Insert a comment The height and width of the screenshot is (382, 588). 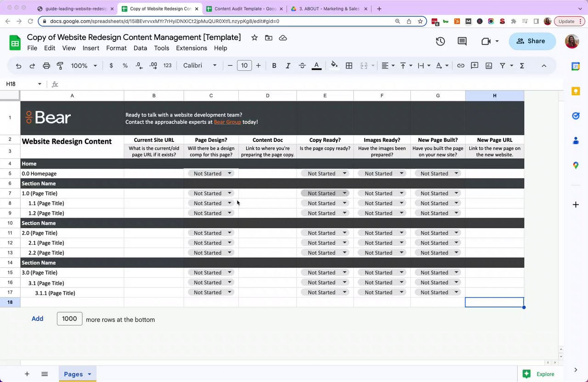tap(475, 66)
